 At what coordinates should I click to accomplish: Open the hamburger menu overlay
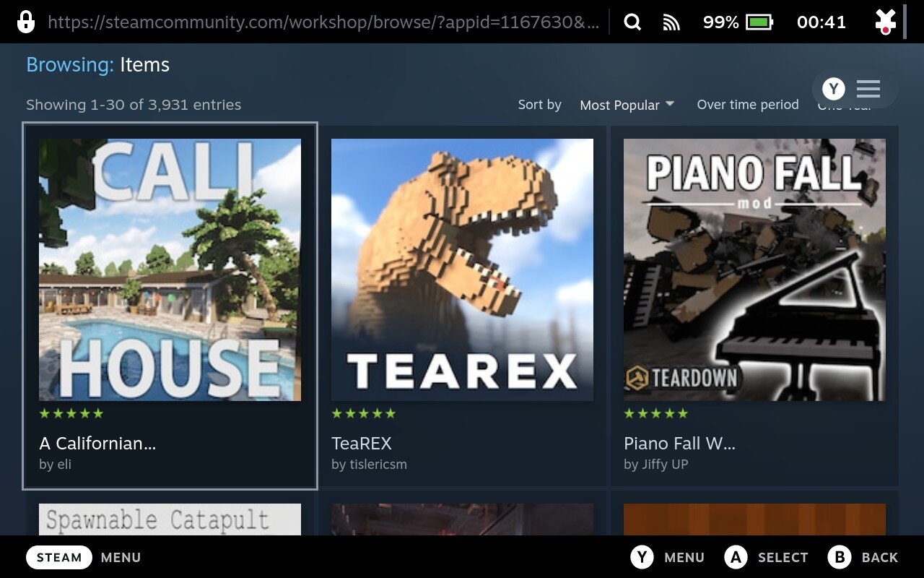[868, 89]
